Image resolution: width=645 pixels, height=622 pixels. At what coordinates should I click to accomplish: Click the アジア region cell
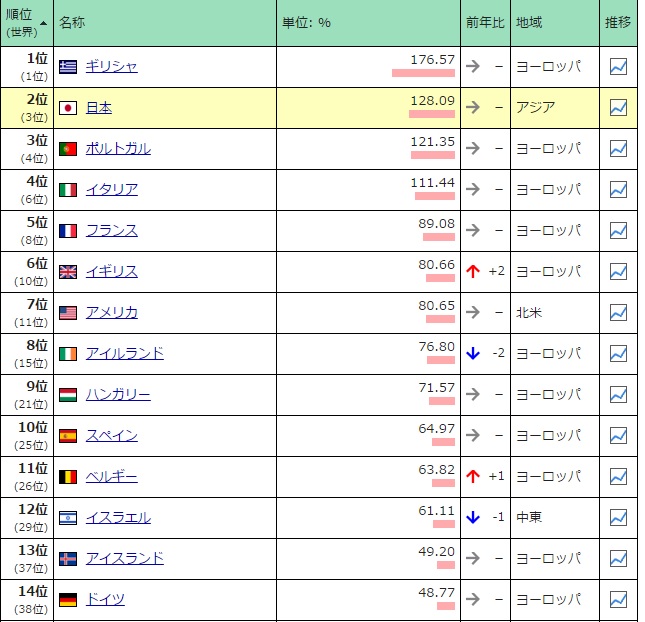pyautogui.click(x=555, y=108)
